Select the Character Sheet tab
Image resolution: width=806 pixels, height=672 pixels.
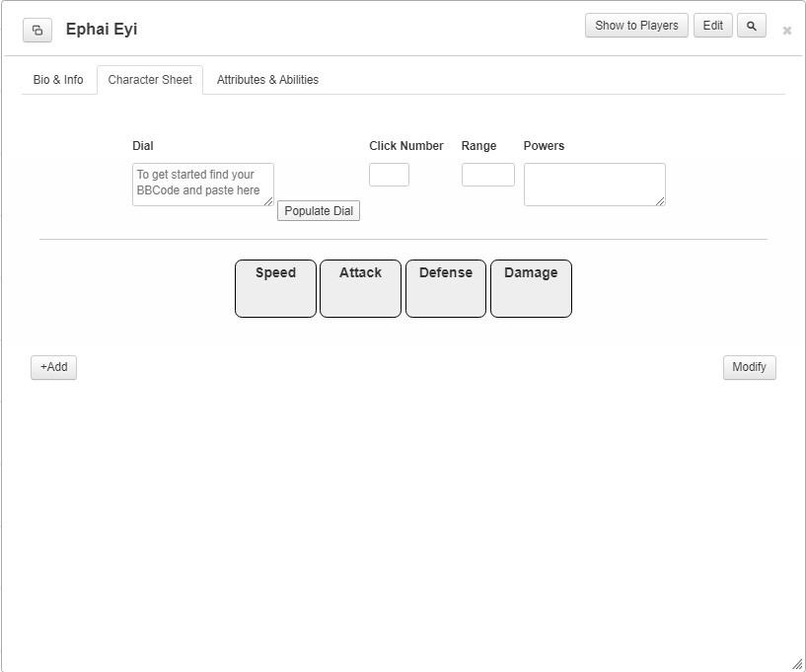150,80
